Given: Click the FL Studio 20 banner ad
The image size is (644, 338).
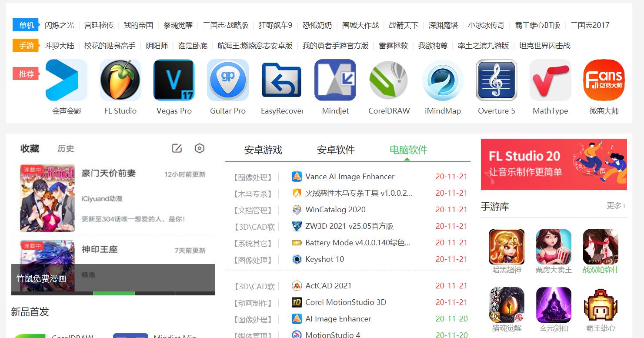Looking at the screenshot, I should (554, 164).
